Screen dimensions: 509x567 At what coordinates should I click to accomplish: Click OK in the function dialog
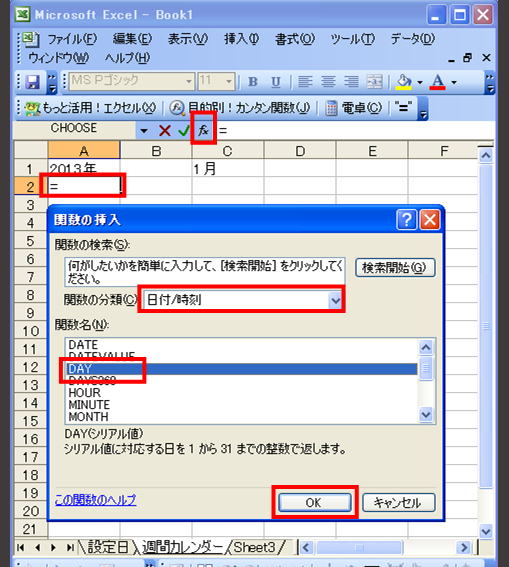(x=314, y=503)
